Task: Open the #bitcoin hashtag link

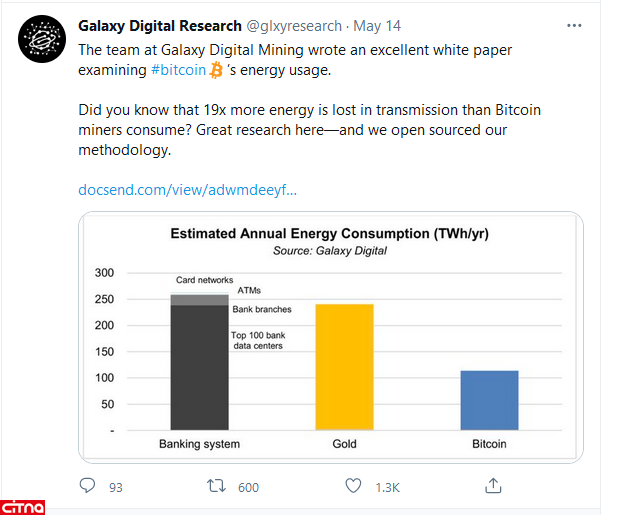Action: point(179,70)
